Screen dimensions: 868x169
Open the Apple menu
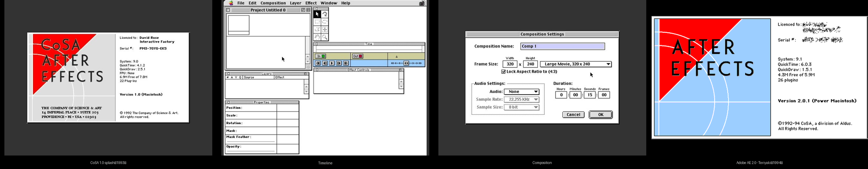tap(231, 3)
